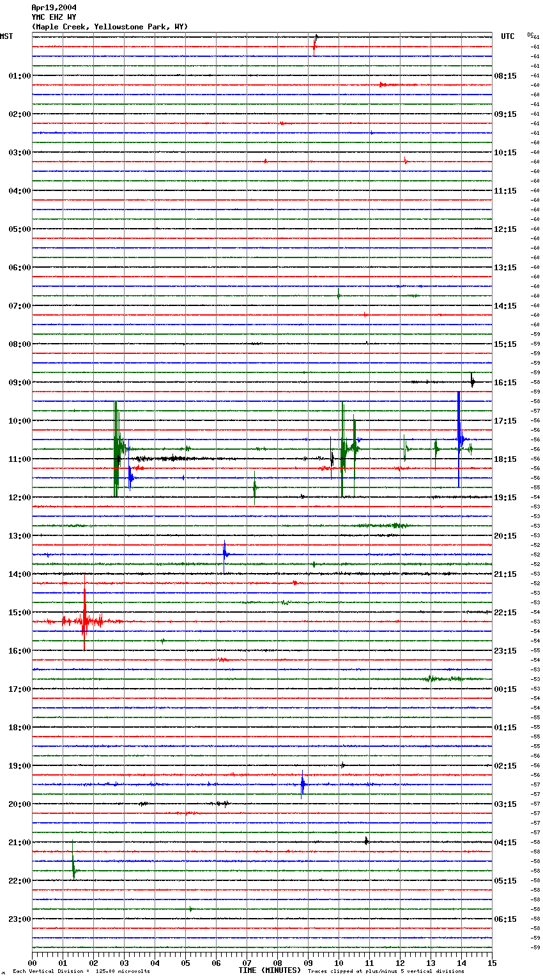Screen dimensions: 543x980
Task: Click the UTC time label '21:15'
Action: point(505,574)
